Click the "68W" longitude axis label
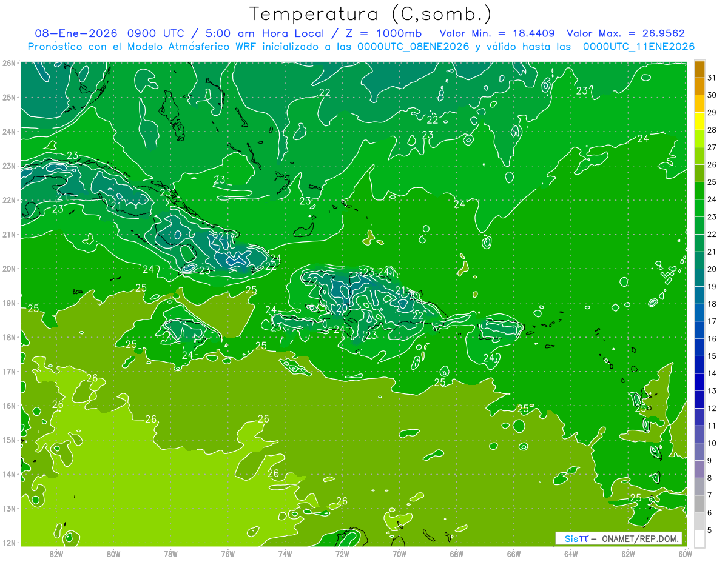The image size is (728, 562). pyautogui.click(x=457, y=553)
